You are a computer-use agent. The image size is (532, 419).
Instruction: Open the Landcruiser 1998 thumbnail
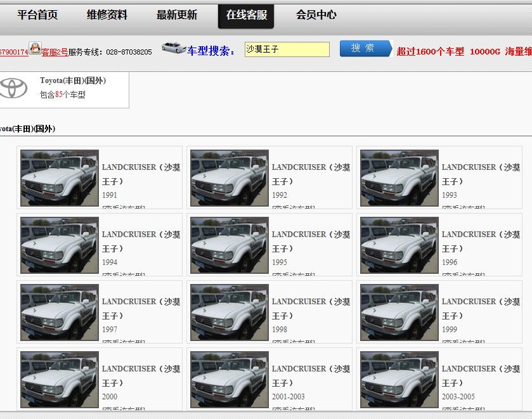(x=230, y=313)
